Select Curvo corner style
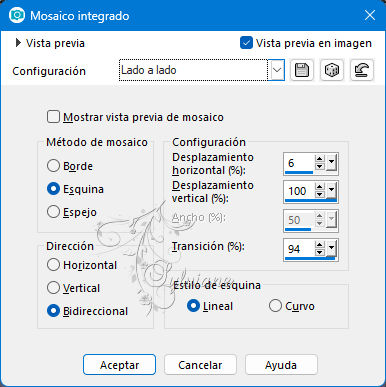This screenshot has height=387, width=386. [275, 306]
